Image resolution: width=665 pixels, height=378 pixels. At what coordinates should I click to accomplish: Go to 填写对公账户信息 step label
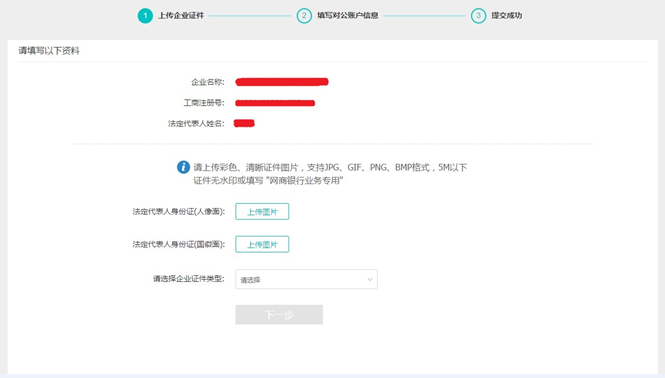pyautogui.click(x=348, y=16)
